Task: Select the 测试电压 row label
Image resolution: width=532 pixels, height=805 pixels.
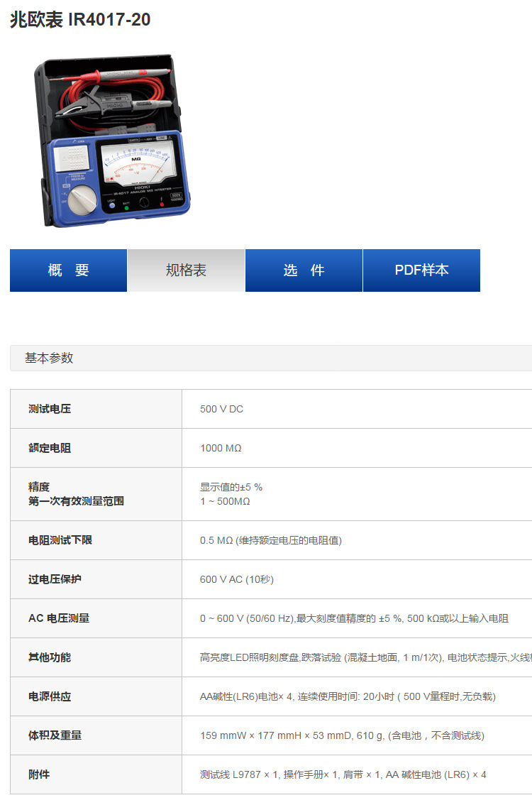Action: (50, 409)
